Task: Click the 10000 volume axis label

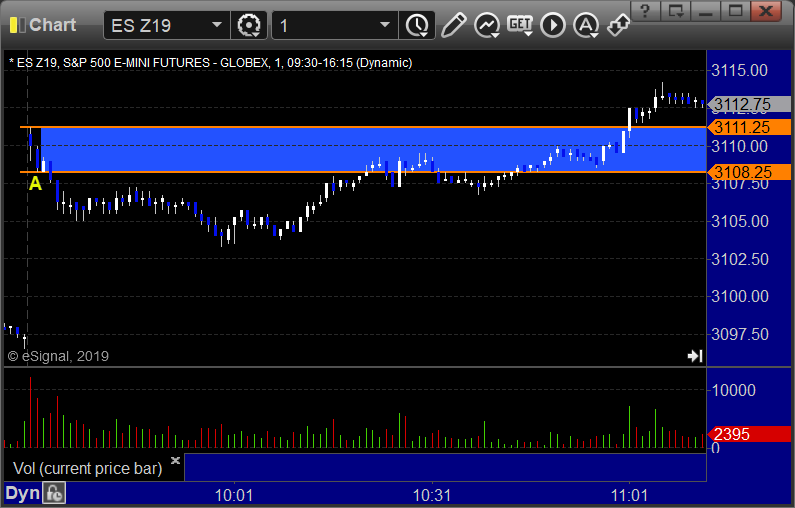Action: (x=734, y=390)
